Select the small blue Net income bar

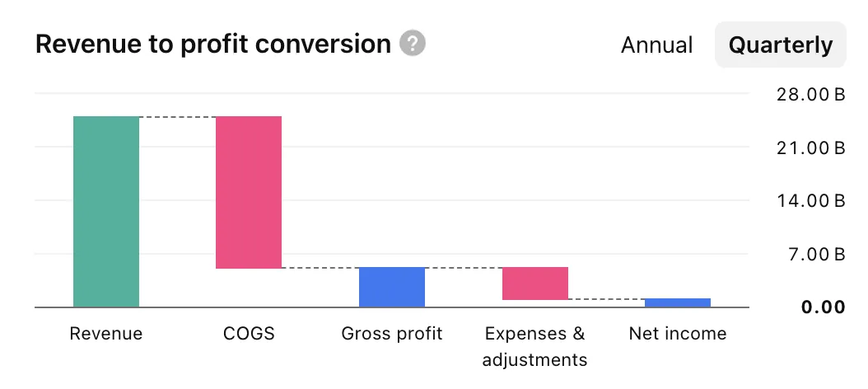pos(678,302)
